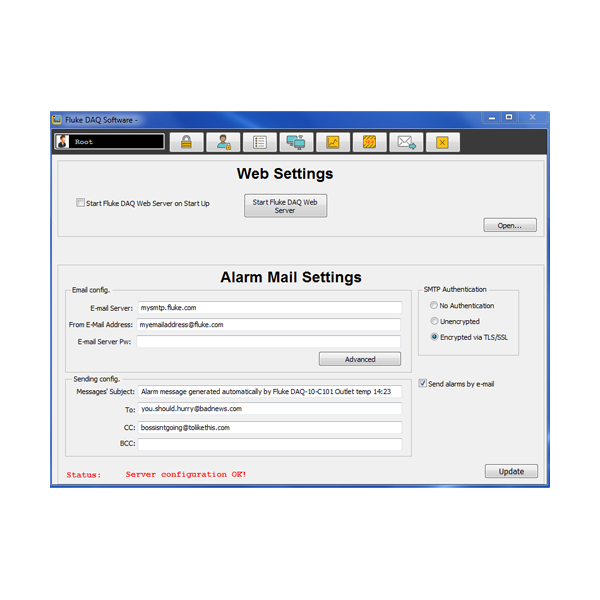The width and height of the screenshot is (600, 600).
Task: Open the user security icon in toolbar
Action: coord(223,142)
